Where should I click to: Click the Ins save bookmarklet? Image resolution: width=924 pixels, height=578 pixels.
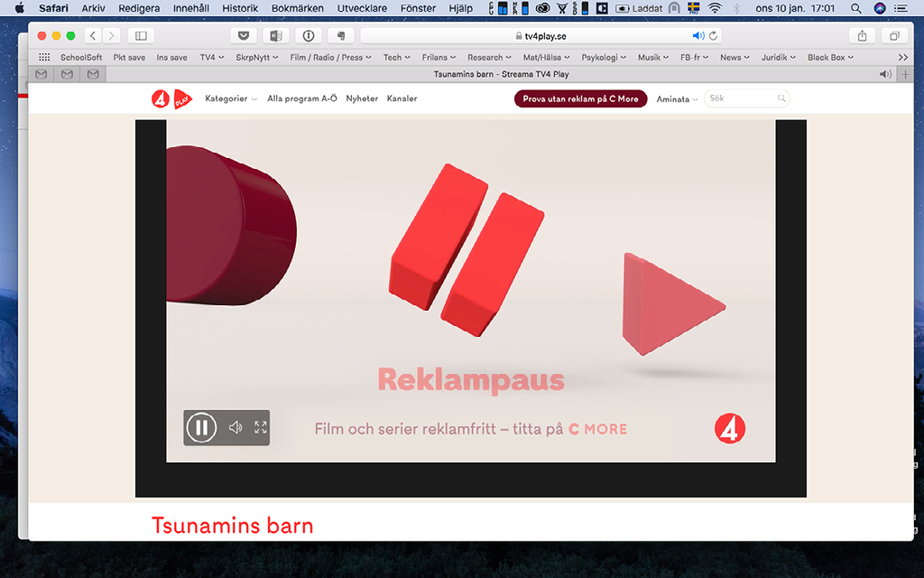(x=172, y=57)
